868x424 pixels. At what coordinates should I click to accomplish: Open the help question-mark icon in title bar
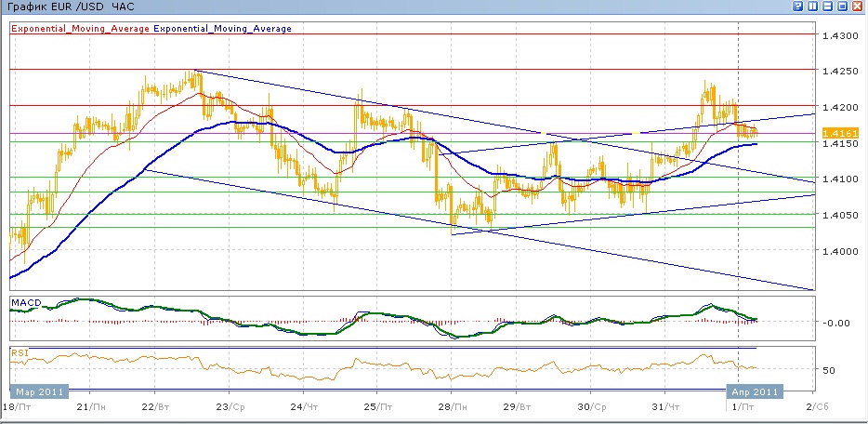pos(797,7)
